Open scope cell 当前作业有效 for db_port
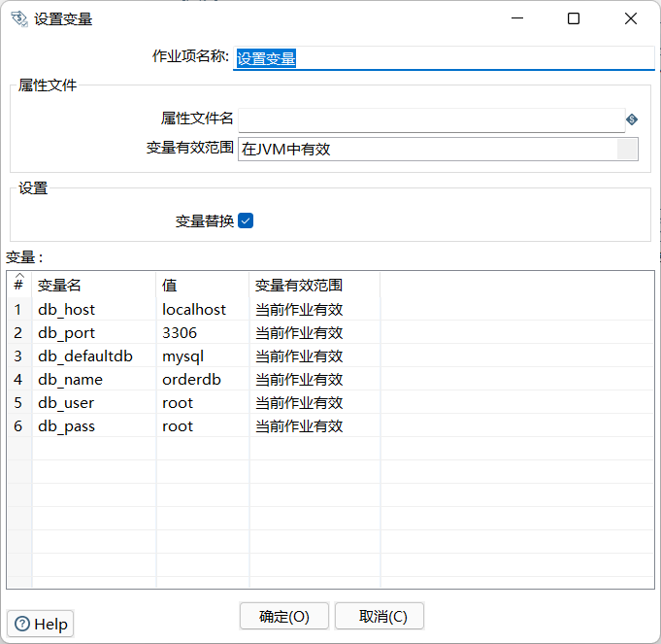 [314, 332]
